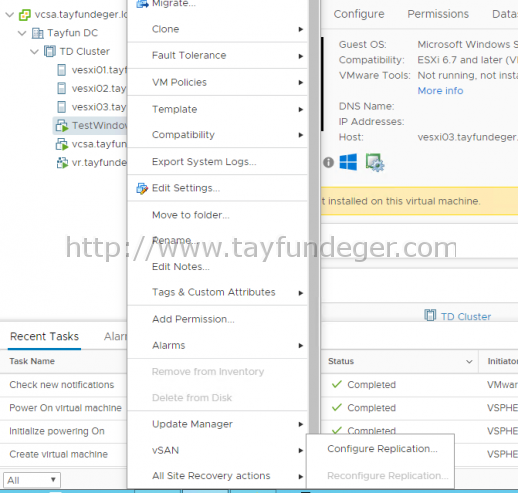Click the Initiator column header
The width and height of the screenshot is (518, 493).
502,361
